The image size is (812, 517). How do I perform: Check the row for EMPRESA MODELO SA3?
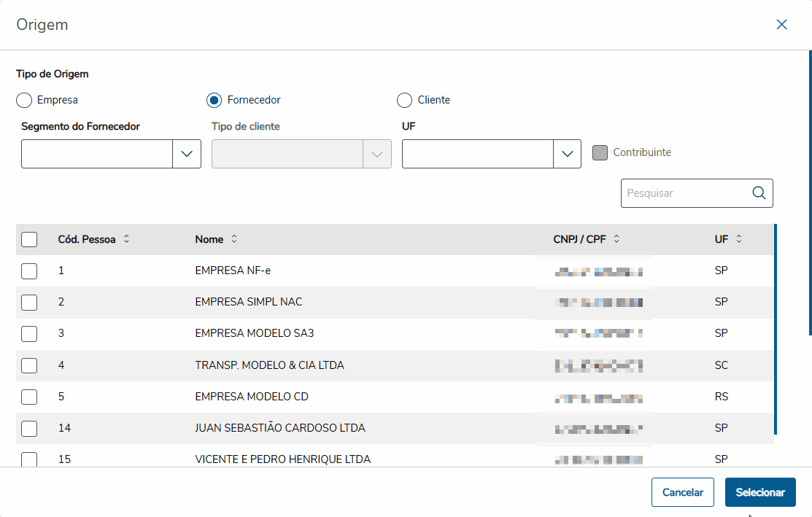click(x=29, y=334)
